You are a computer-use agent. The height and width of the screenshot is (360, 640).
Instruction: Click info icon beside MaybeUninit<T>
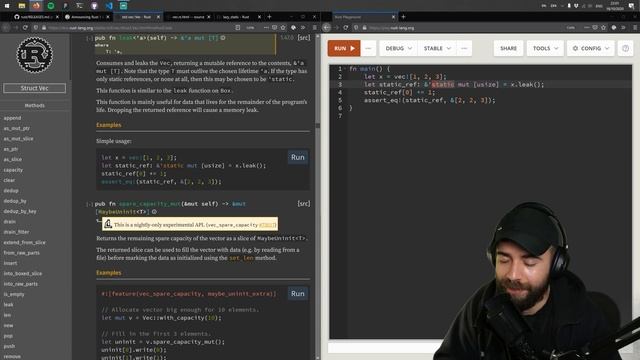pos(154,212)
